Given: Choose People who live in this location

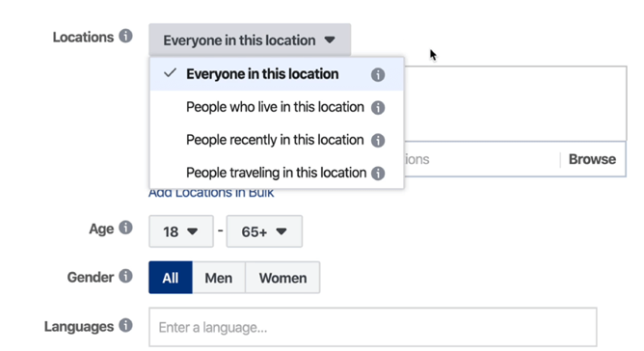Looking at the screenshot, I should click(x=277, y=107).
